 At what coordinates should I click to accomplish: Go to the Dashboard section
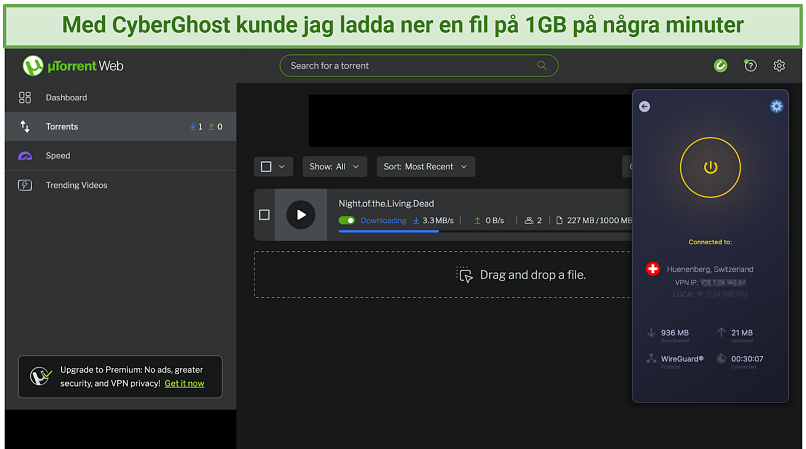click(66, 98)
